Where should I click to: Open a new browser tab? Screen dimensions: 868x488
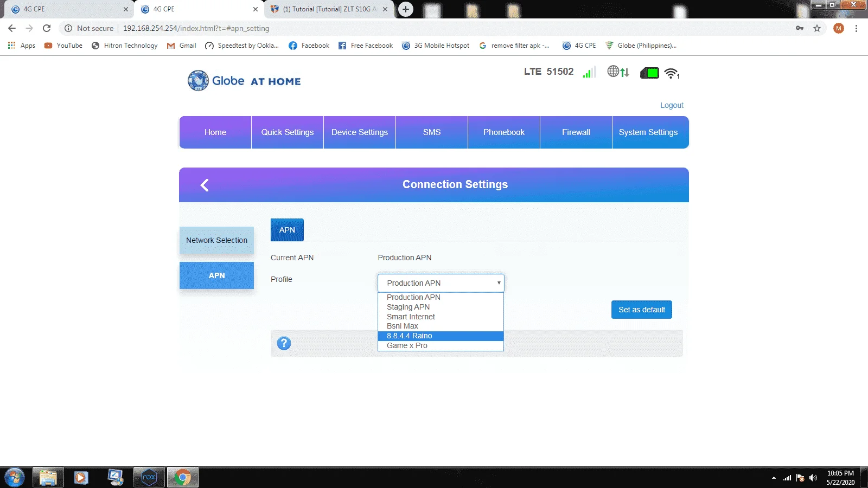coord(405,9)
